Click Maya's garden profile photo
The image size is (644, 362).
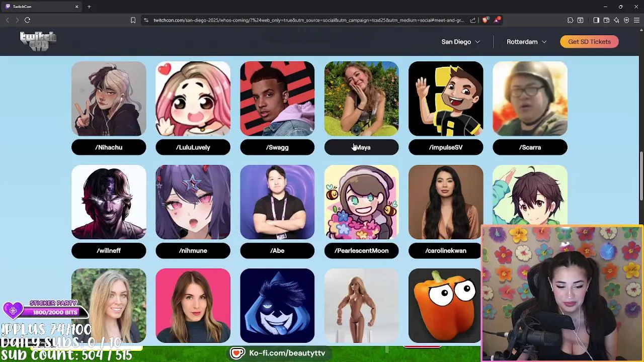tap(362, 99)
